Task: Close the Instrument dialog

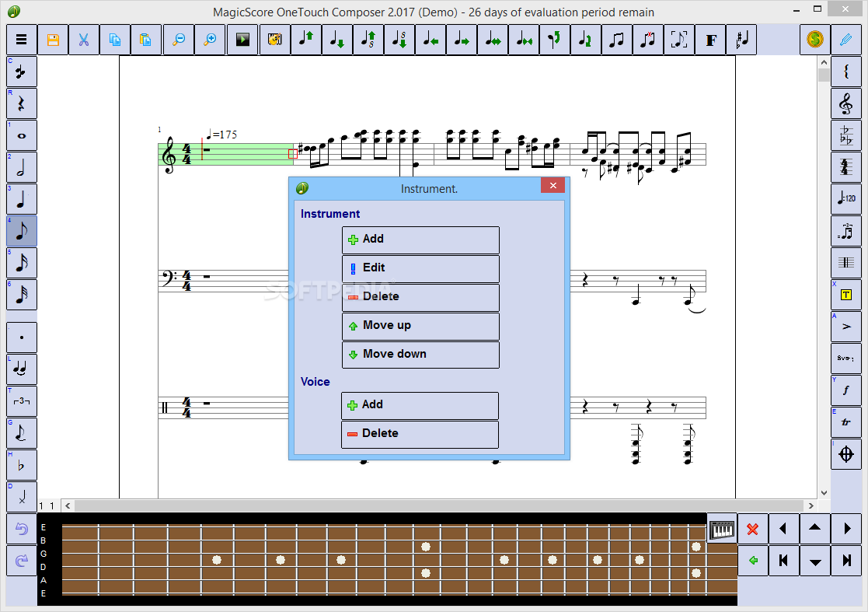Action: click(x=553, y=186)
